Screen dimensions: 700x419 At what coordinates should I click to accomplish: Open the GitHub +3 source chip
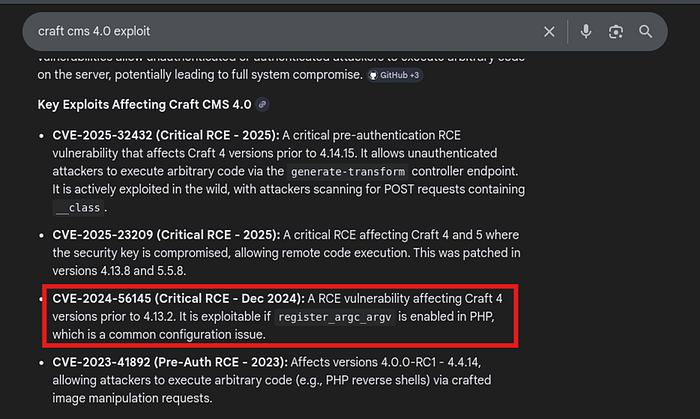click(x=395, y=75)
